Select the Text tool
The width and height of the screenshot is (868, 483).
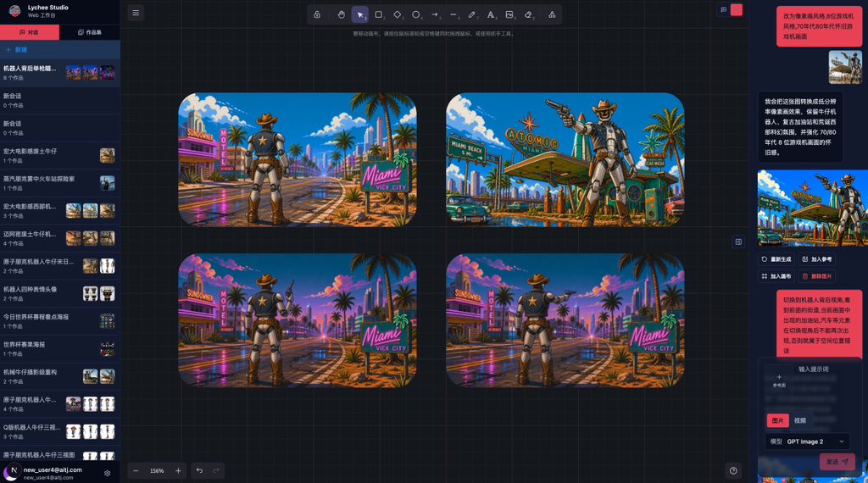(x=491, y=14)
